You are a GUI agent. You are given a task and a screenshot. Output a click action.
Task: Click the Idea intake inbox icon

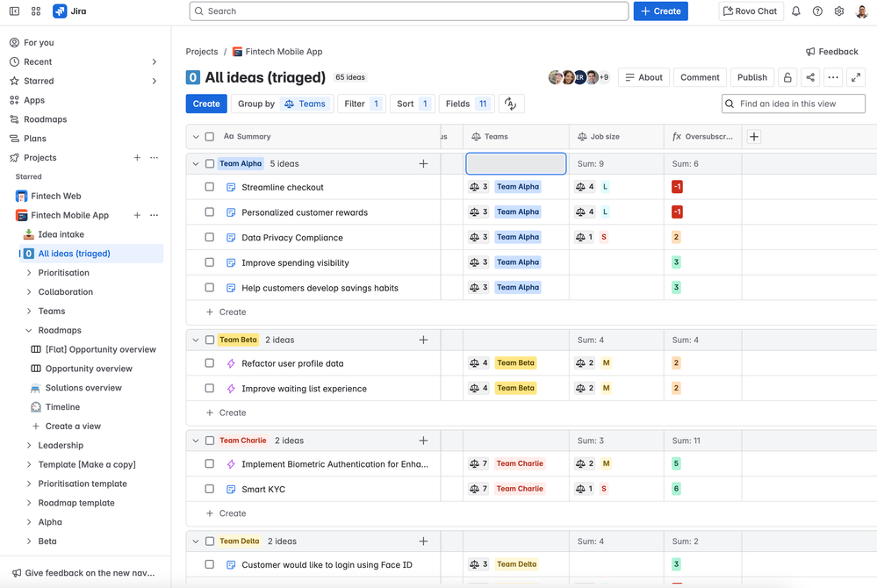[x=28, y=234]
